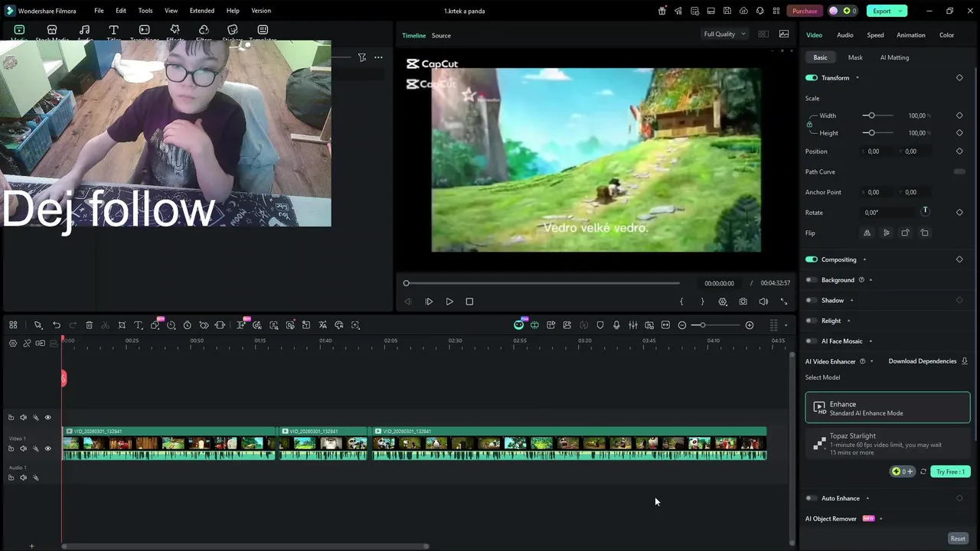The height and width of the screenshot is (551, 980).
Task: Open the Extended menu
Action: (202, 11)
